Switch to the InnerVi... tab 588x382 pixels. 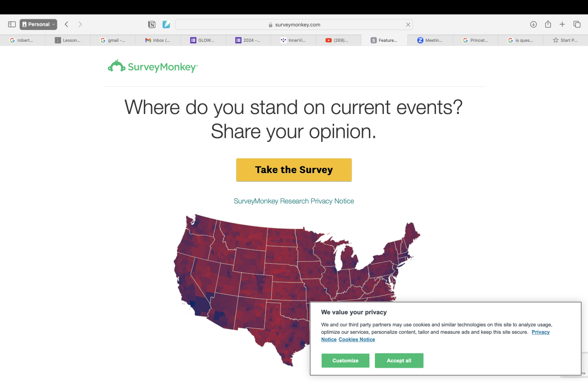click(x=294, y=40)
